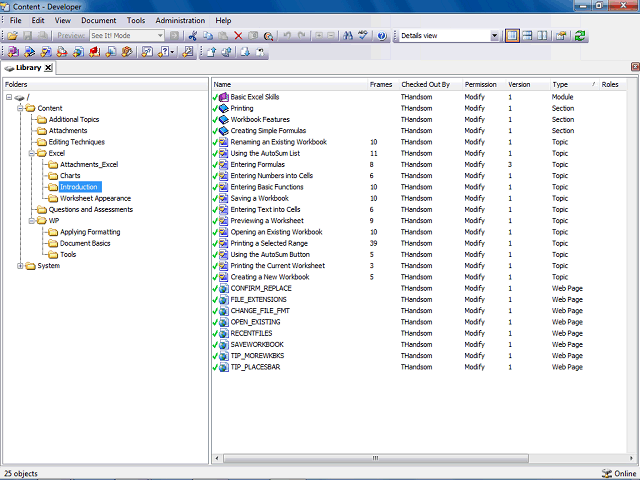Expand the System folder
This screenshot has height=480, width=640.
(x=20, y=266)
